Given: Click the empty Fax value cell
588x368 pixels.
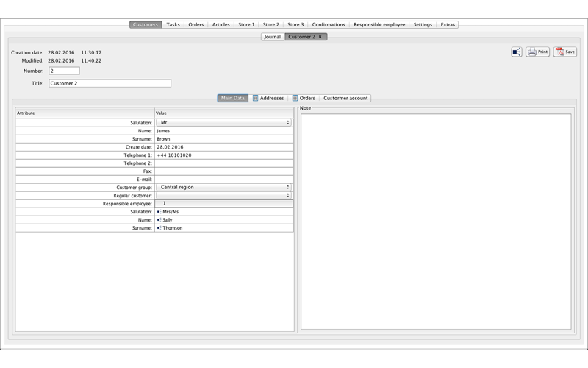Looking at the screenshot, I should tap(224, 171).
